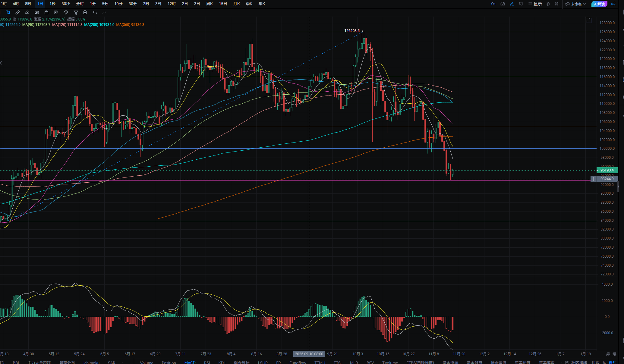This screenshot has width=624, height=364.
Task: Click the AI解读 button
Action: (599, 4)
